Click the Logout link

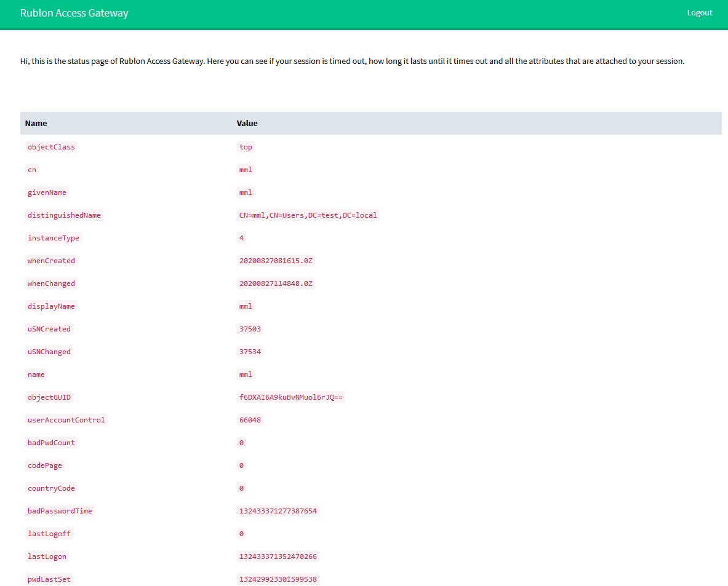coord(699,13)
